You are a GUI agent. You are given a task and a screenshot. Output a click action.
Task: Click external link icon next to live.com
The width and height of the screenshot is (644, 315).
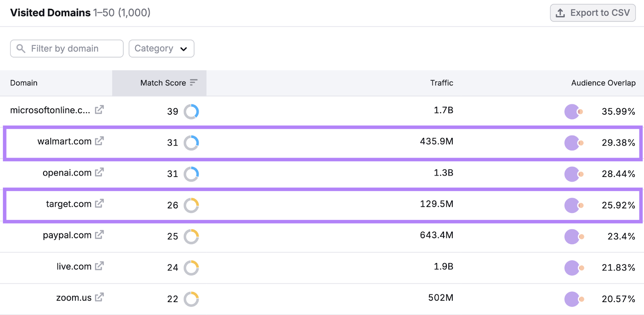tap(99, 266)
